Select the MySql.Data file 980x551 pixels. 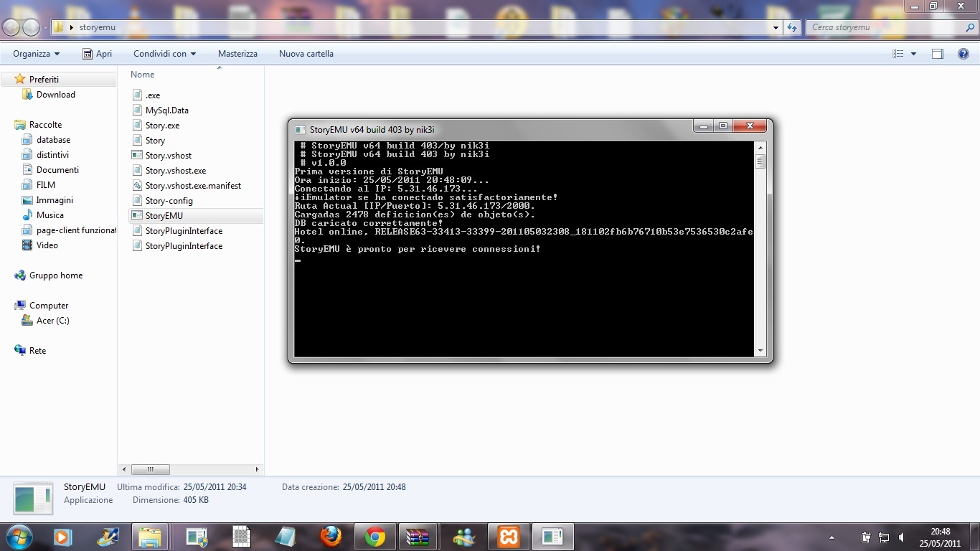click(x=166, y=110)
